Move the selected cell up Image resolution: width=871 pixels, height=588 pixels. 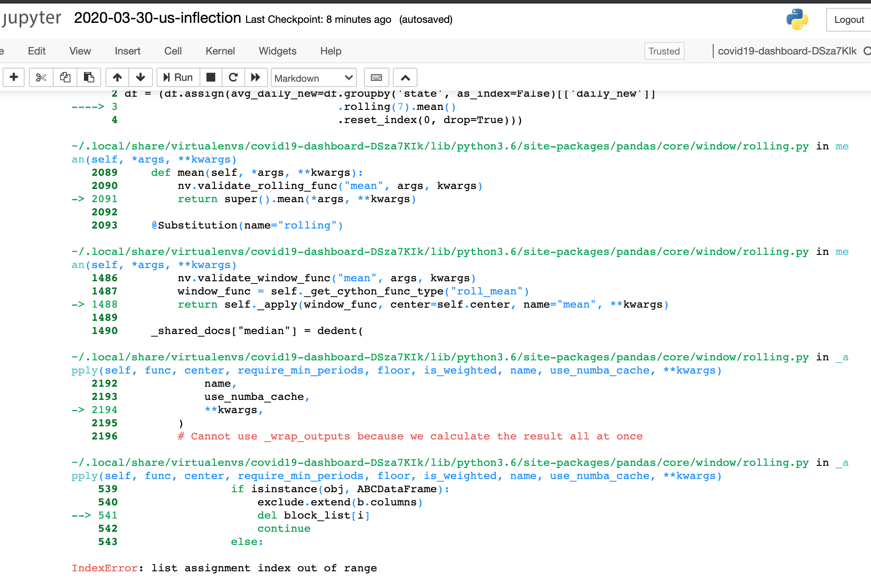pos(117,77)
